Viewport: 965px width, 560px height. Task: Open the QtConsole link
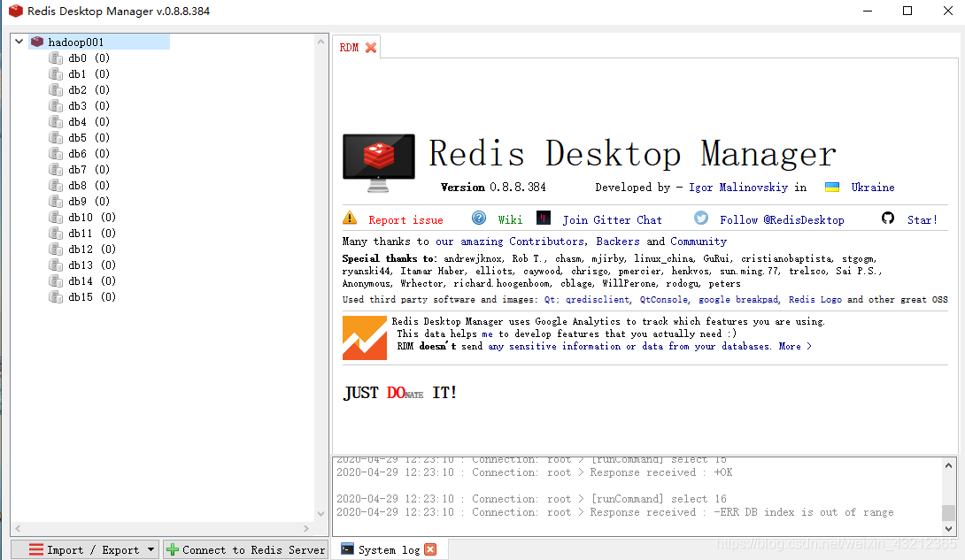pos(664,299)
